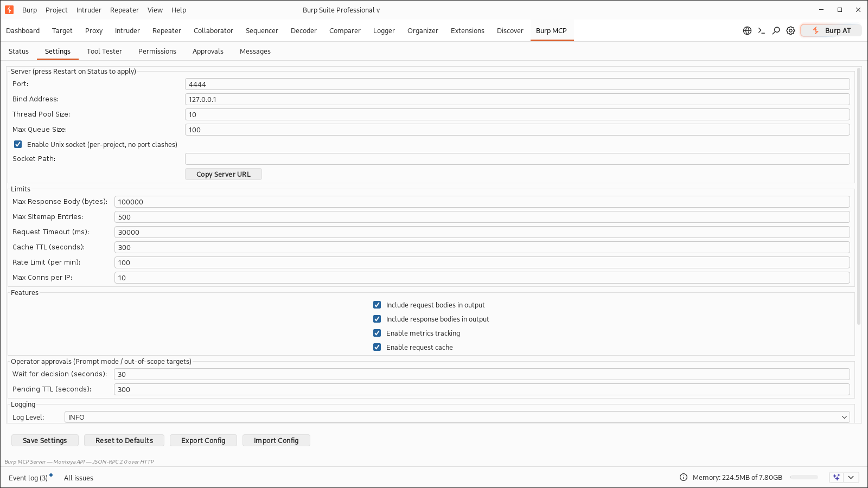Toggle Enable Unix socket checkbox

click(x=18, y=144)
